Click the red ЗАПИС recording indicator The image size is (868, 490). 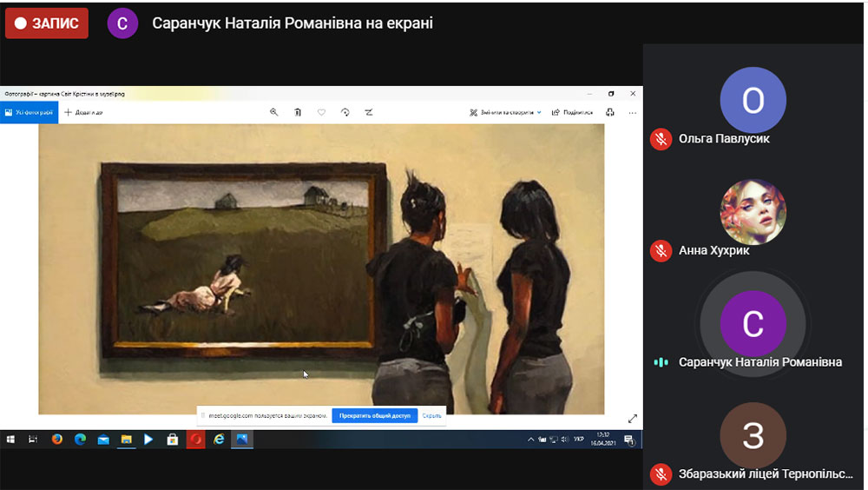pyautogui.click(x=47, y=23)
